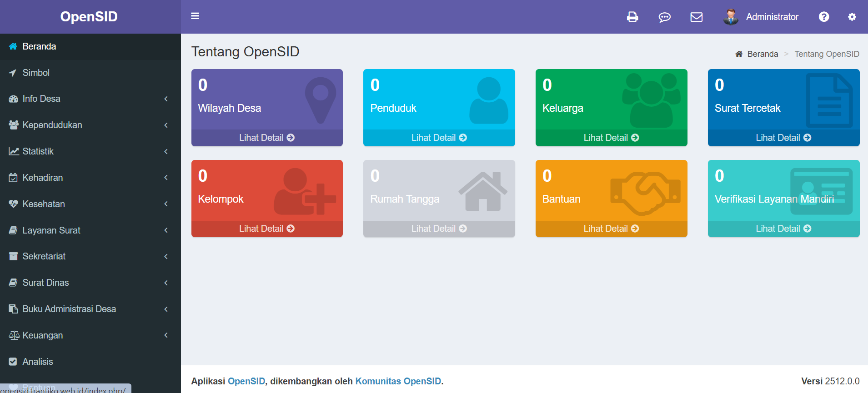
Task: Open the Komunitas OpenSID footer link
Action: 398,381
